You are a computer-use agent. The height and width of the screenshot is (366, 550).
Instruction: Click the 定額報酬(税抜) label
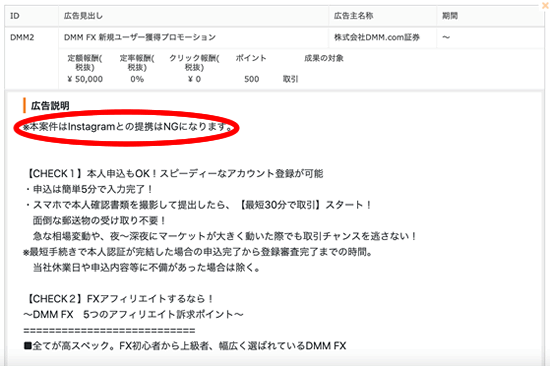[85, 62]
